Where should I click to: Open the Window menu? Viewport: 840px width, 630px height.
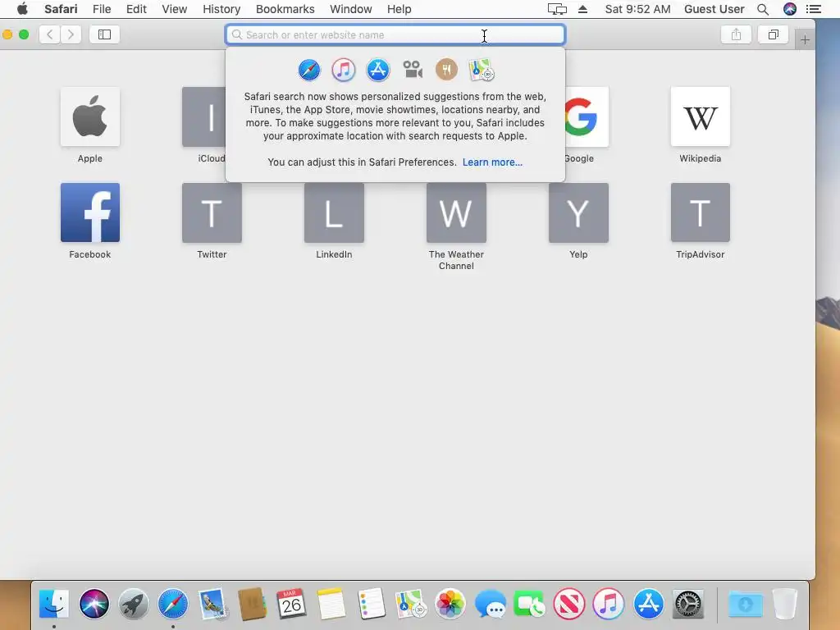351,9
